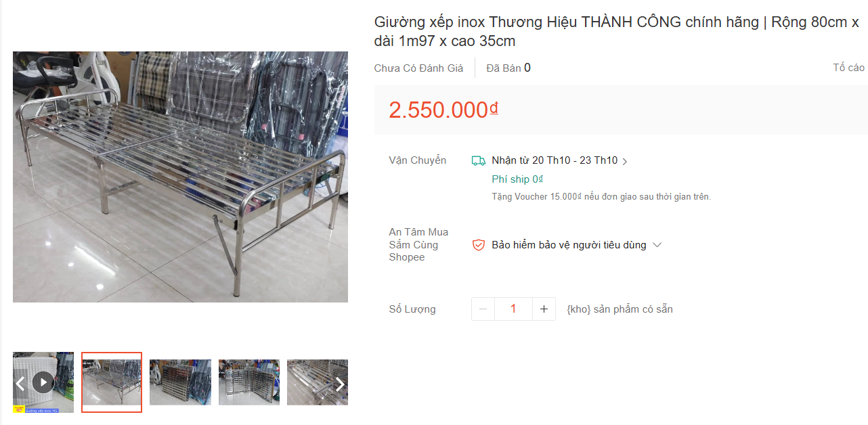Show next thumbnails with right arrow
868x425 pixels.
tap(341, 384)
